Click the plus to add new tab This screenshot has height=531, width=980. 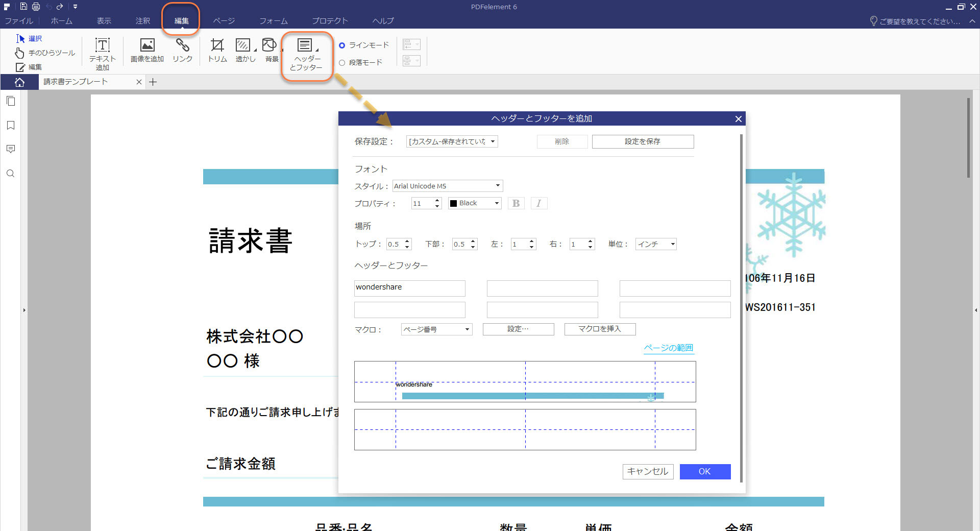tap(153, 82)
